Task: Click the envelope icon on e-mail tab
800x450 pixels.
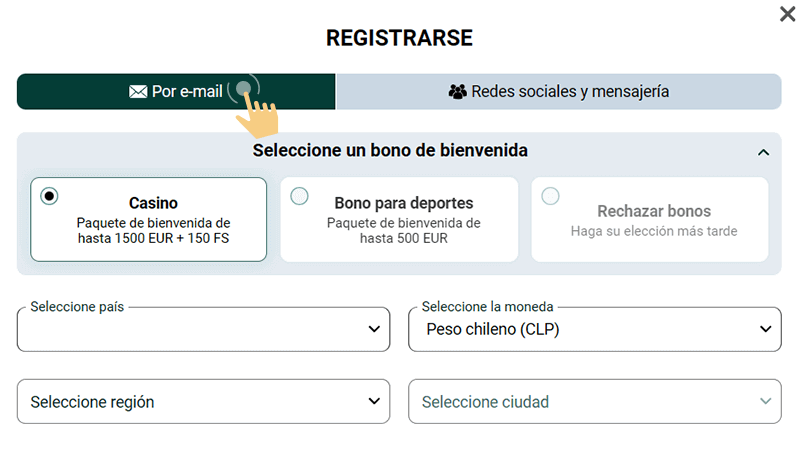Action: (x=138, y=92)
